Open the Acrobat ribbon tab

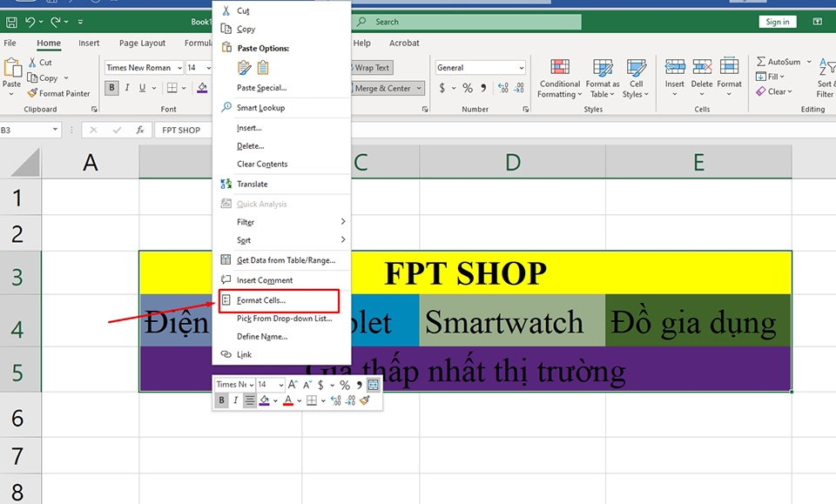tap(403, 43)
